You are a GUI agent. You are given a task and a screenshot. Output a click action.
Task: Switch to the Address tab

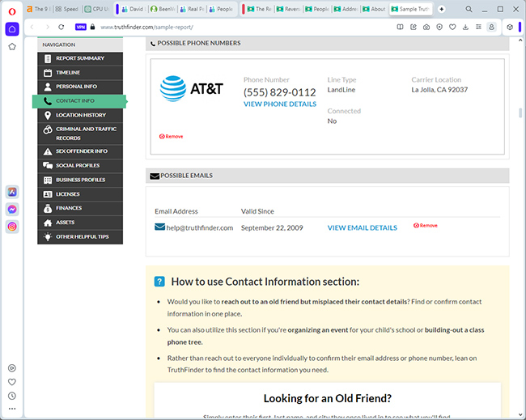[x=346, y=9]
